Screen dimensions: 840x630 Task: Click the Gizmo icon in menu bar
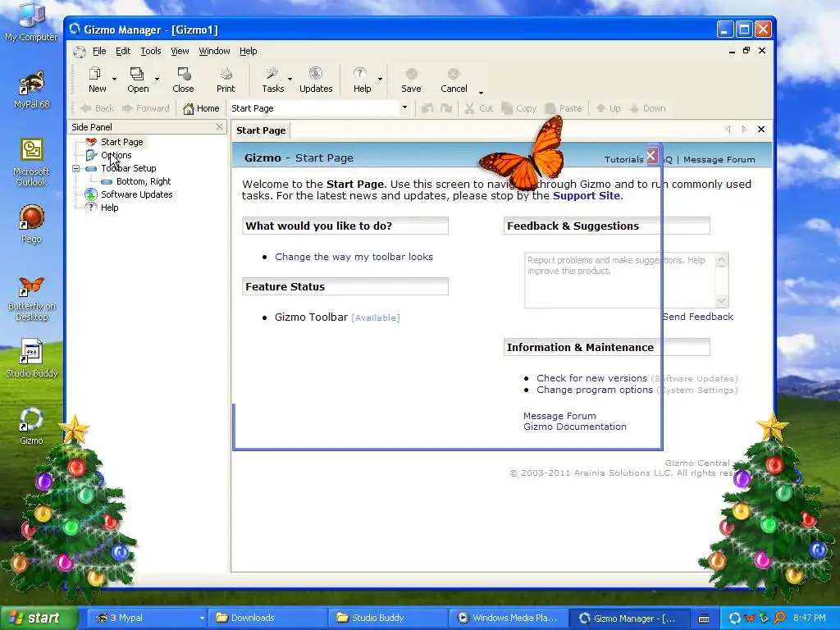pyautogui.click(x=80, y=52)
